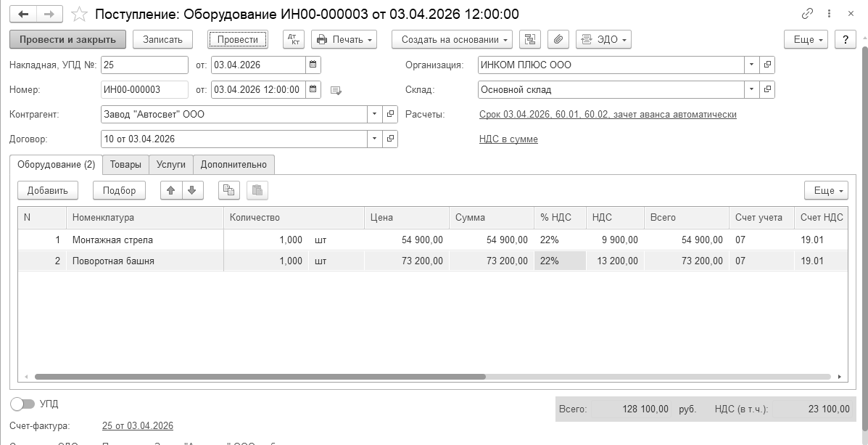Expand the ЭДО dropdown menu
The image size is (868, 445).
[x=603, y=39]
